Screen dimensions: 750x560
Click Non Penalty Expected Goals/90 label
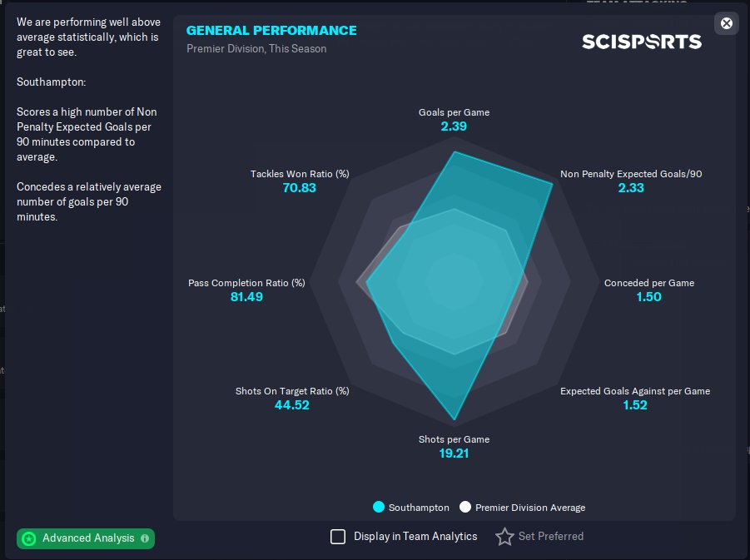click(x=631, y=174)
